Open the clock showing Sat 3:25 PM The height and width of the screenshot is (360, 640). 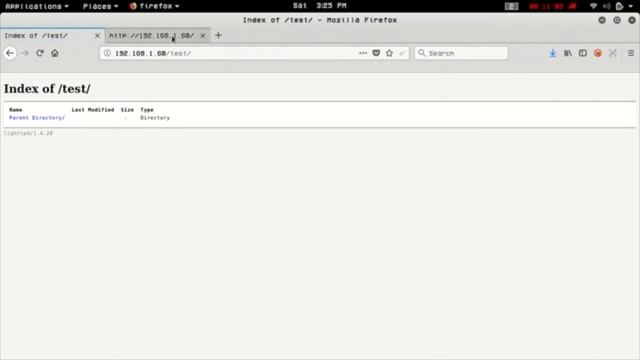[320, 6]
